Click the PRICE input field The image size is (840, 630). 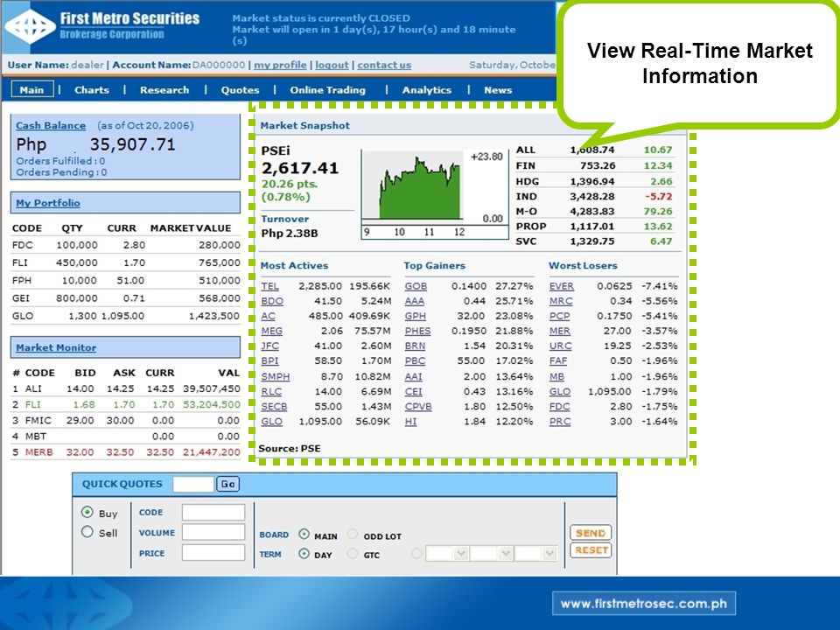213,552
